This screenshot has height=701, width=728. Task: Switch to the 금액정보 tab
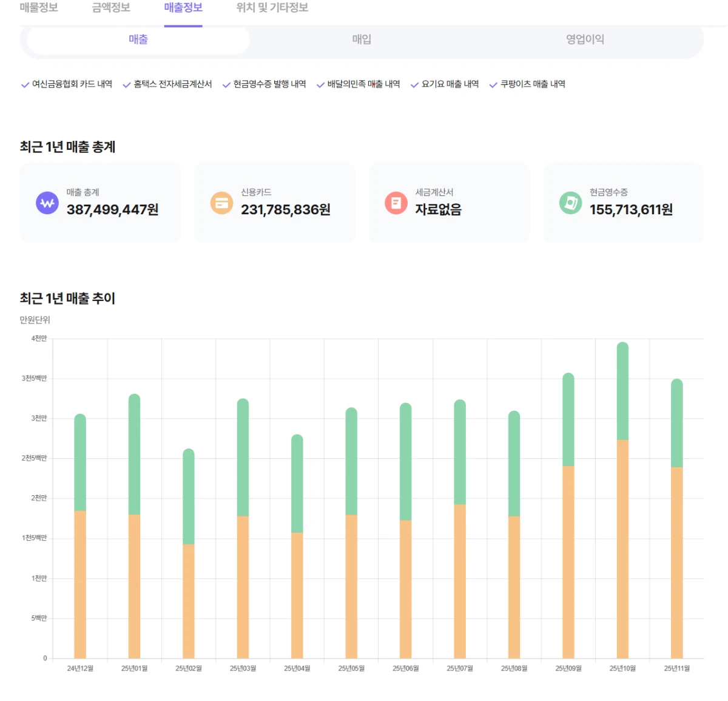[x=111, y=8]
